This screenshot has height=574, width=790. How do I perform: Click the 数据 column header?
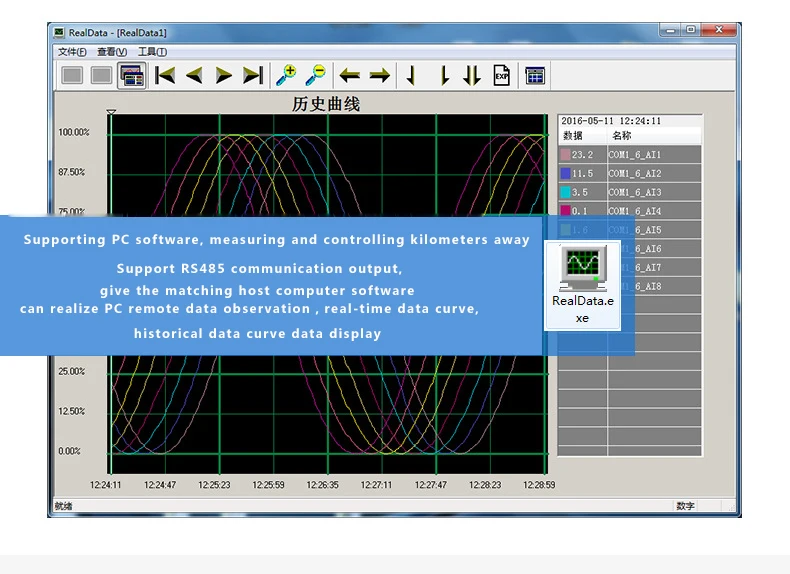point(573,136)
